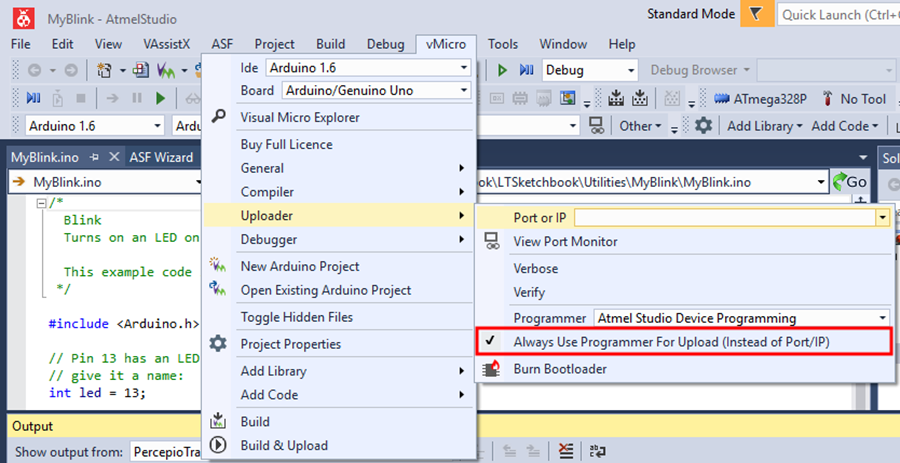
Task: Click the I/O view window icon in toolbar
Action: (x=568, y=98)
